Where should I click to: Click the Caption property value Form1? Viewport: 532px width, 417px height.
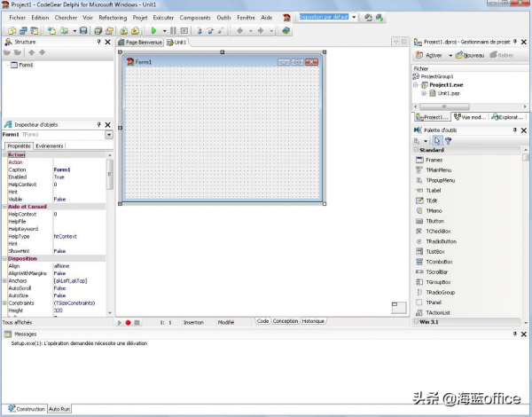[x=62, y=169]
